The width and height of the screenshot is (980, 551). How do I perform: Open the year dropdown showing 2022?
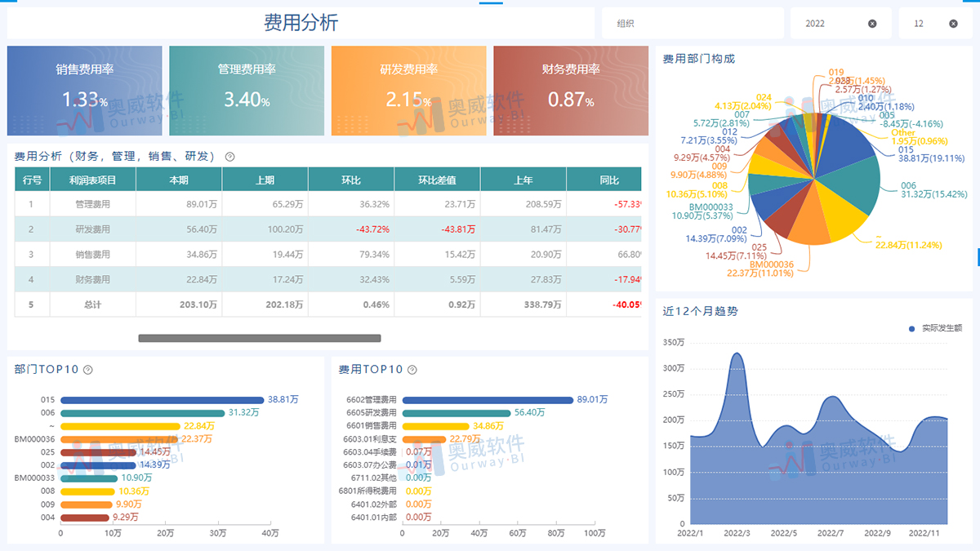[x=829, y=24]
